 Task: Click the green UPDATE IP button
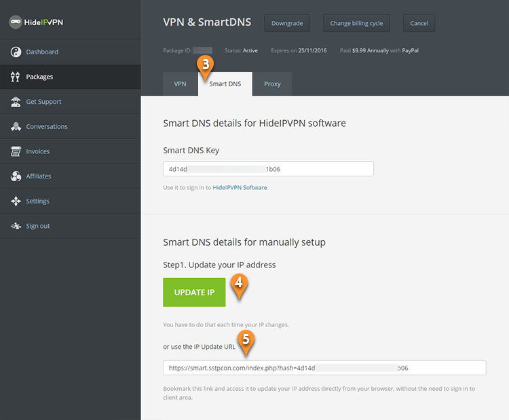(x=194, y=292)
